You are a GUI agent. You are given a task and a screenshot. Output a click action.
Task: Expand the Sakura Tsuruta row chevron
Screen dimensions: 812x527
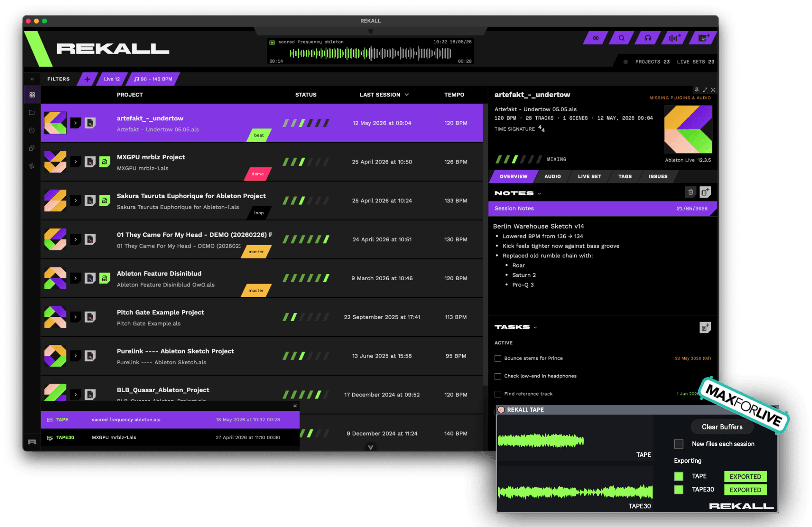pos(75,201)
